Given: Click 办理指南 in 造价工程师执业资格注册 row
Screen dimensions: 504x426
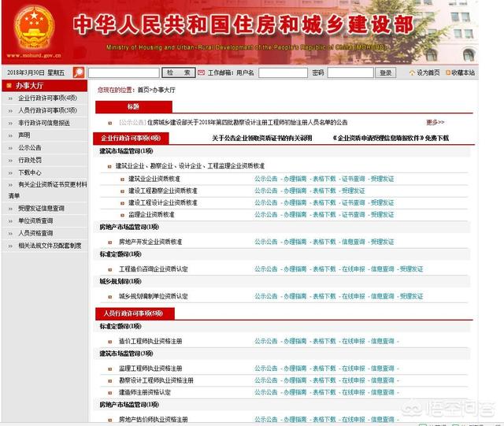Looking at the screenshot, I should [295, 341].
